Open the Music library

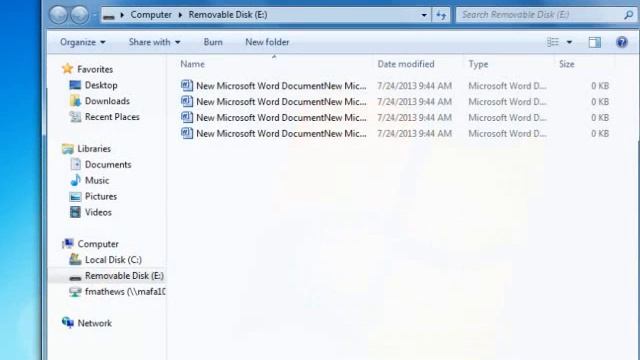point(97,180)
